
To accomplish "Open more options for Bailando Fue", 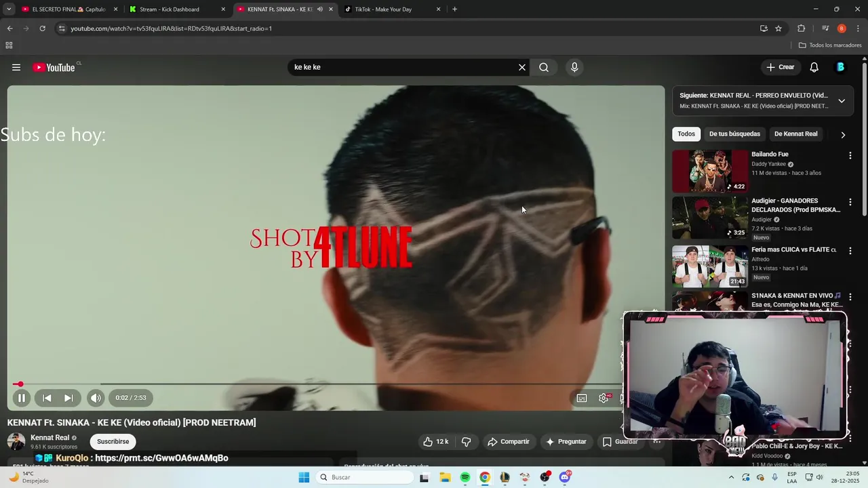I will [850, 155].
